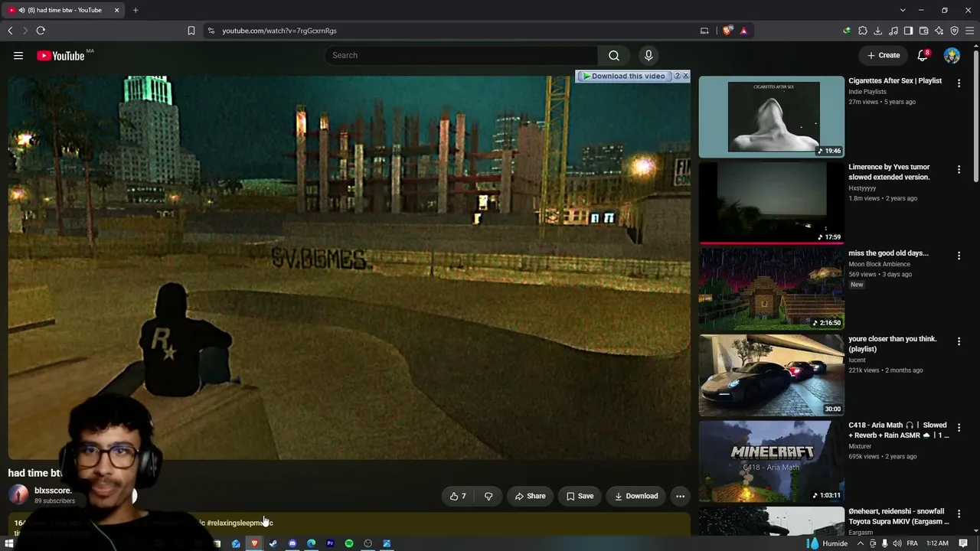Close the download overlay bar

click(x=685, y=76)
